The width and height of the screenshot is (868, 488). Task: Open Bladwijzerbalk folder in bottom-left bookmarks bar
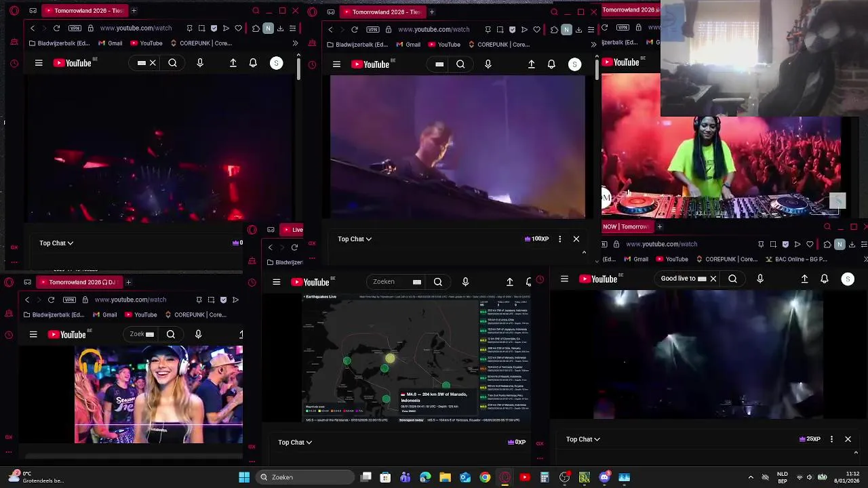[54, 314]
